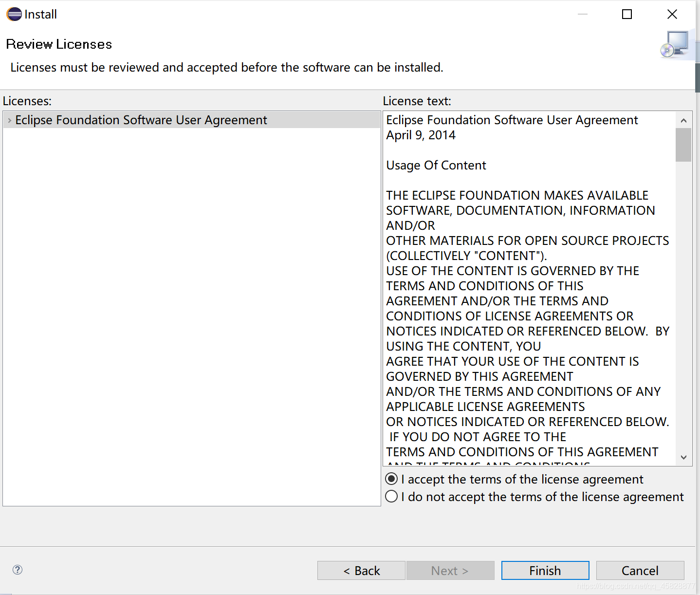Viewport: 700px width, 595px height.
Task: Select Eclipse Foundation Software User Agreement in Licenses list
Action: (x=192, y=120)
